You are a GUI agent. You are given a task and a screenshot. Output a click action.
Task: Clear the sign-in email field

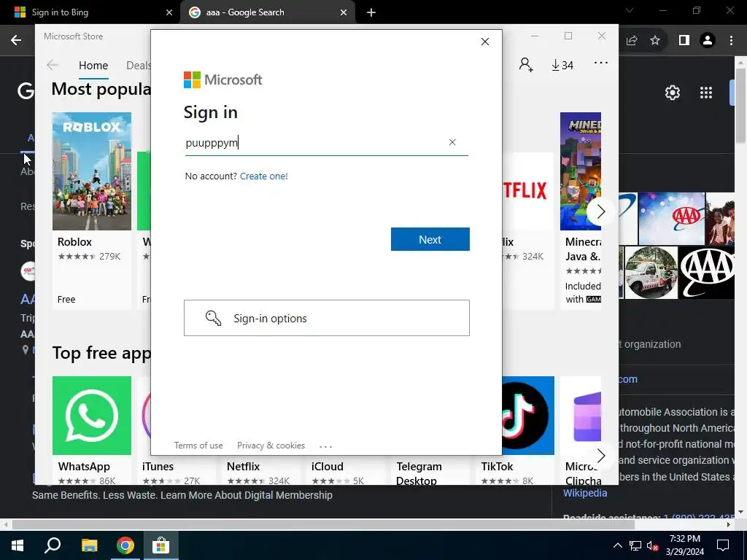click(x=452, y=142)
